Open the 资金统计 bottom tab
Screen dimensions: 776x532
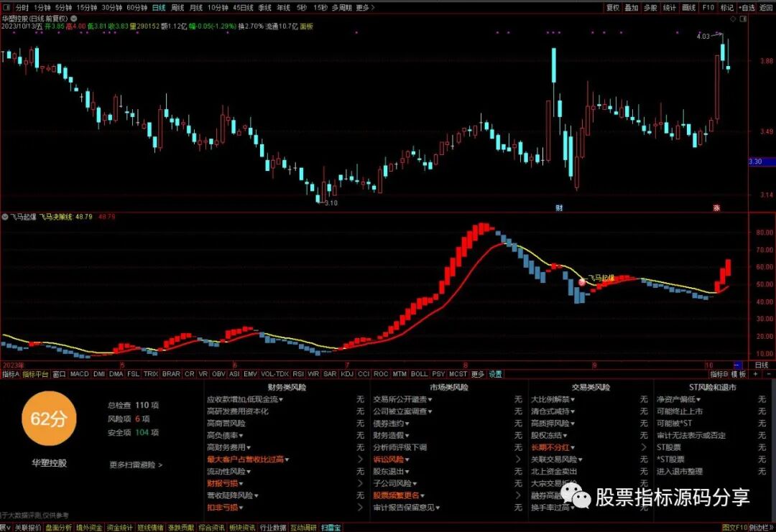coord(120,528)
